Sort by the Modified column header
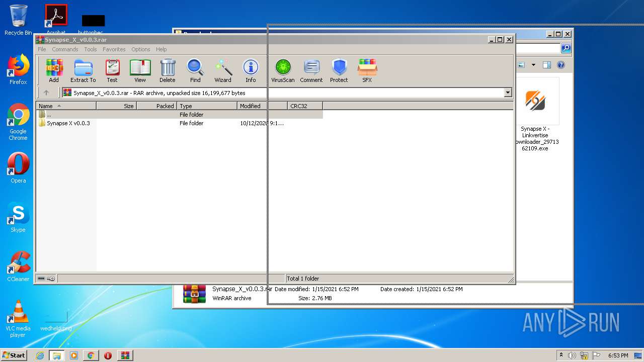This screenshot has width=644, height=362. point(262,106)
